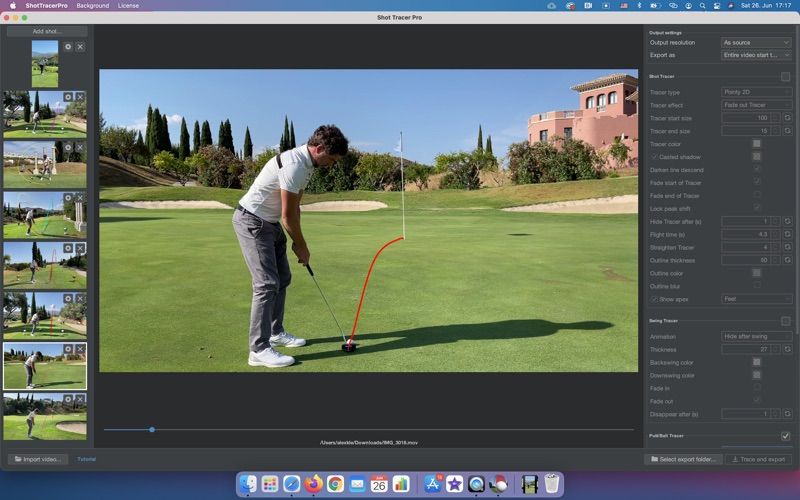The width and height of the screenshot is (800, 500).
Task: Click the video timeline slider handle
Action: coord(152,430)
